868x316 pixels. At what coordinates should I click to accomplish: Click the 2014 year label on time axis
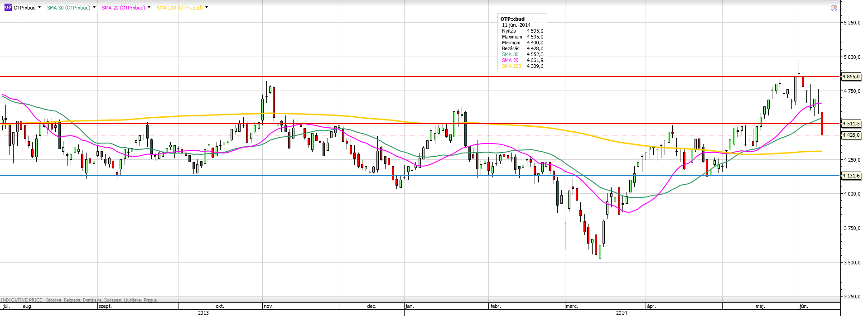click(622, 313)
